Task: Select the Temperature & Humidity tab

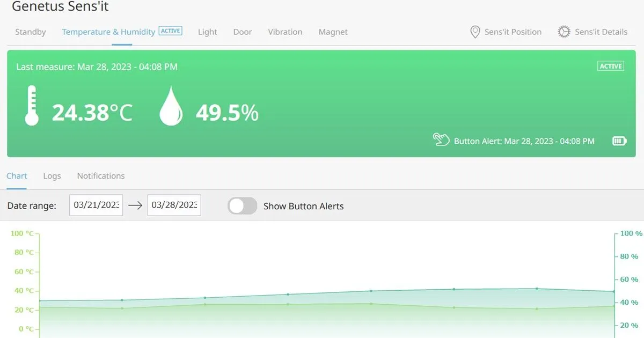Action: click(x=108, y=32)
